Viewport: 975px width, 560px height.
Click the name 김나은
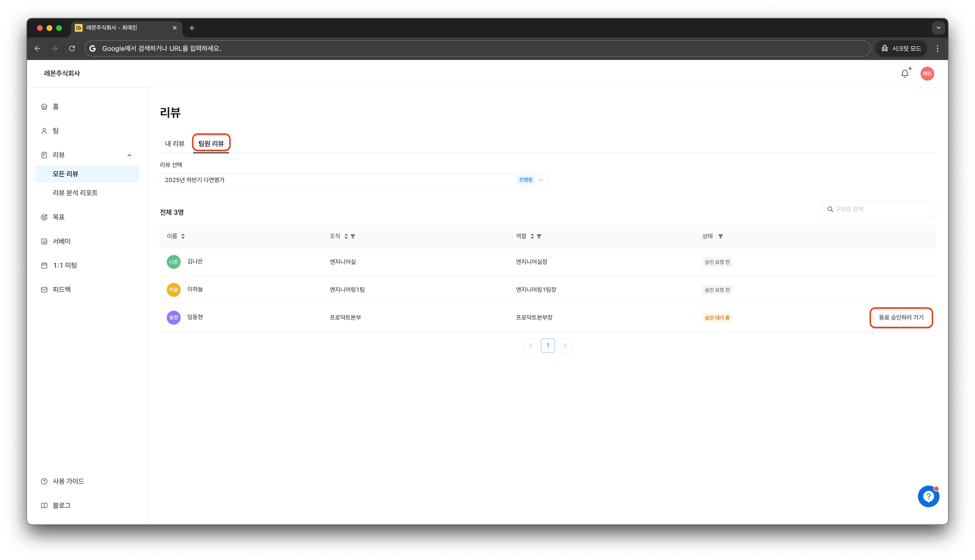[195, 262]
